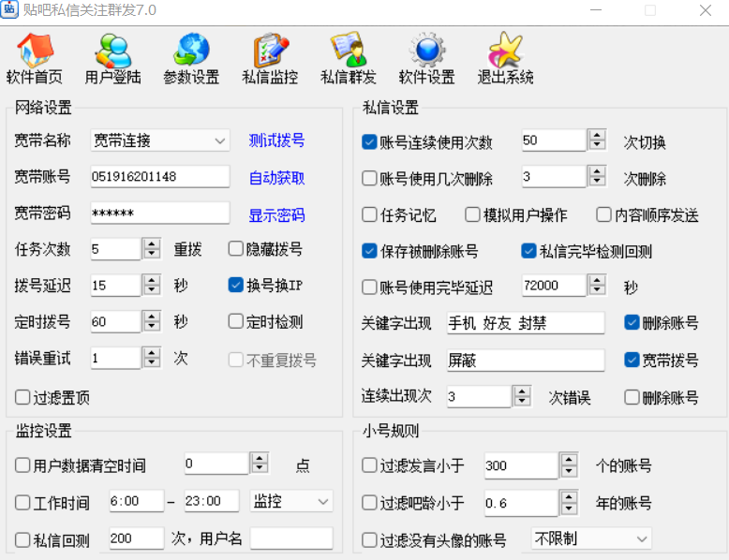Enable the 隐藏拨号 checkbox
The height and width of the screenshot is (560, 729).
coord(236,249)
